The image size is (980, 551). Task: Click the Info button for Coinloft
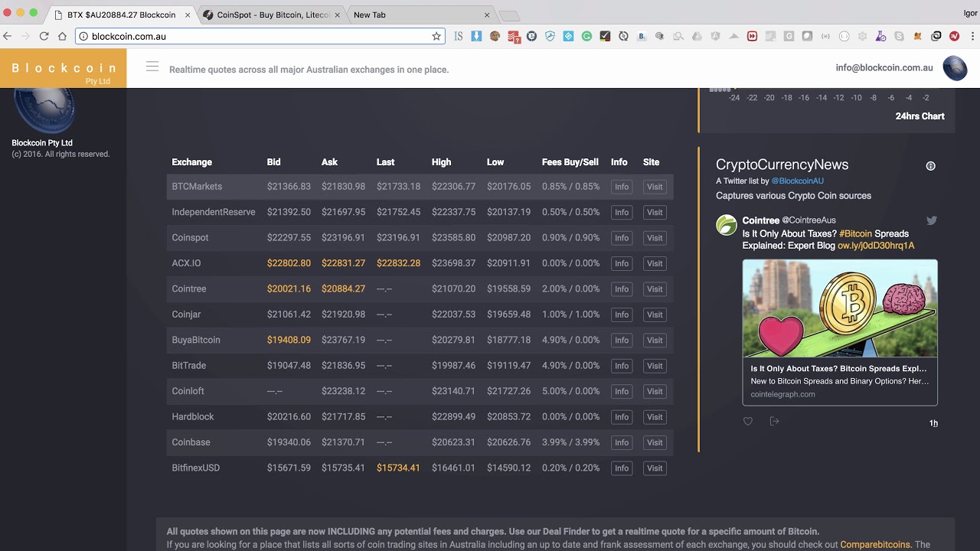pos(622,391)
